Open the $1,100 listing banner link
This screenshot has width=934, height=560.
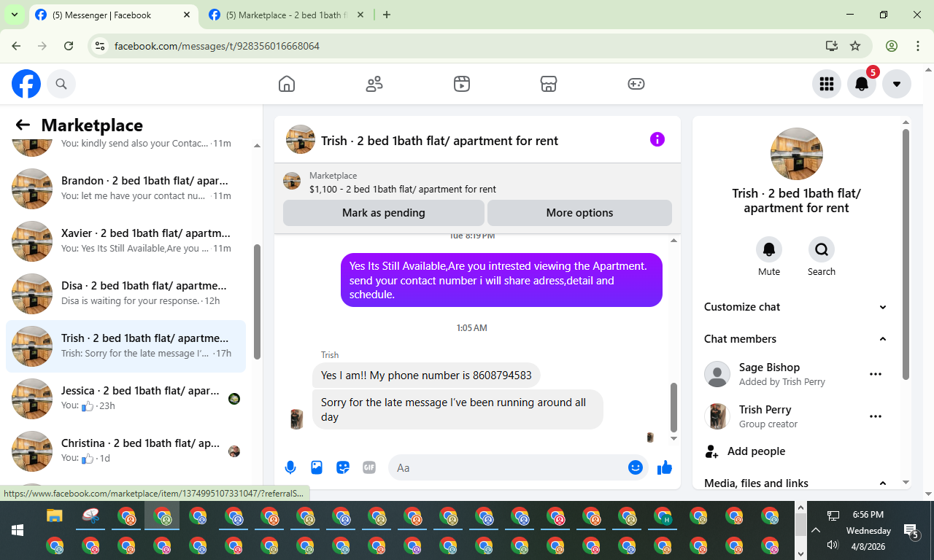[x=477, y=182]
